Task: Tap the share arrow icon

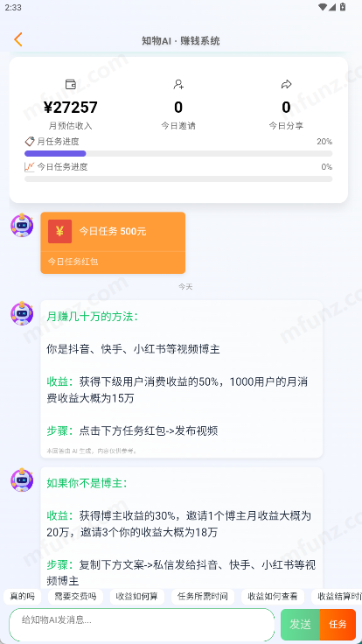Action: pos(286,85)
